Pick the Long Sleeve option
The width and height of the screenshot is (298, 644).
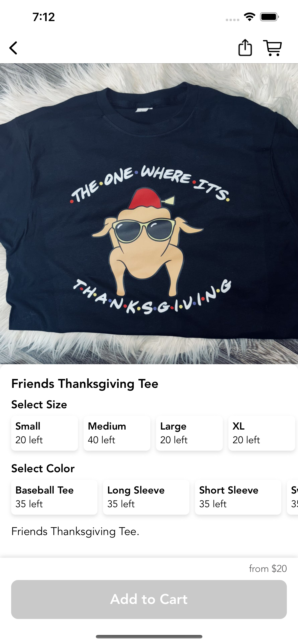click(x=146, y=497)
